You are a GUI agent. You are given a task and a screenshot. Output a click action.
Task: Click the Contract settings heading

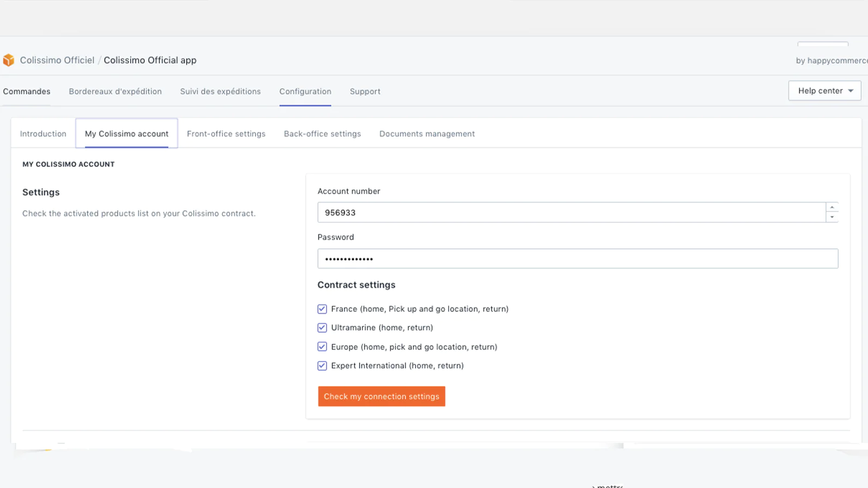point(356,285)
